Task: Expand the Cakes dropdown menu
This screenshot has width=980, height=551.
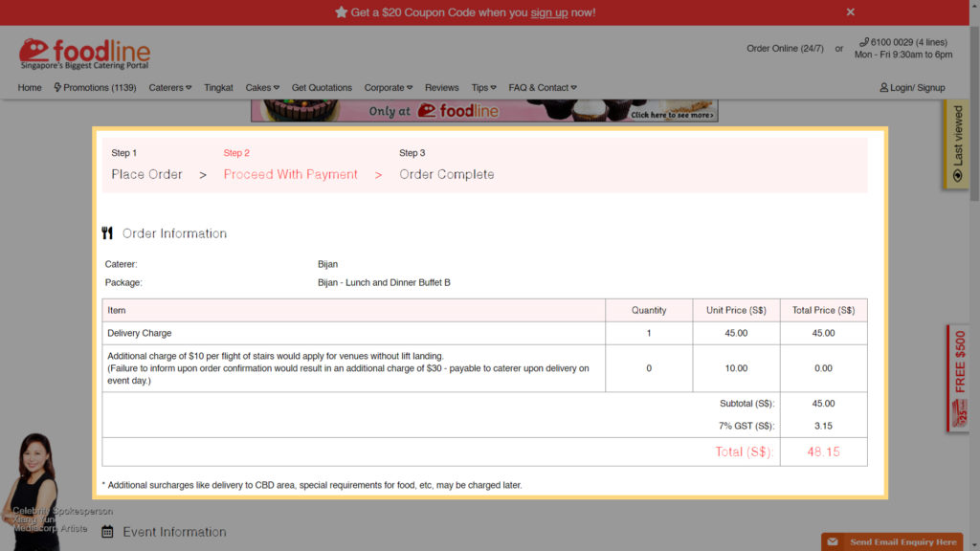Action: click(262, 88)
